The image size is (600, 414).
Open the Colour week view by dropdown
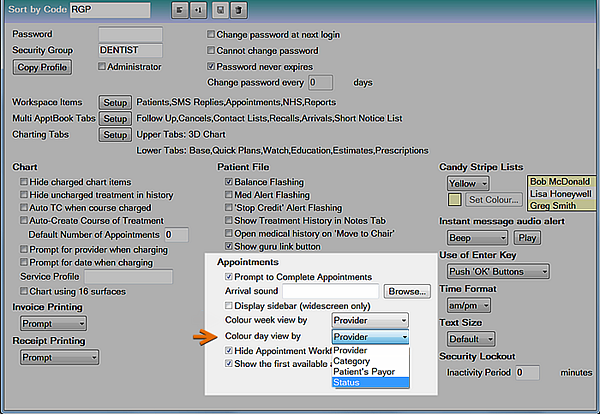(370, 320)
